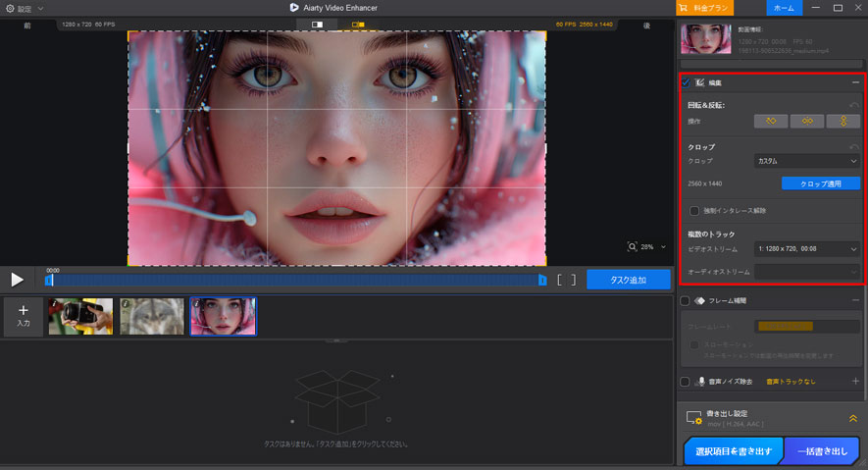Open the ビデオストリーム dropdown
This screenshot has width=868, height=470.
coord(806,249)
